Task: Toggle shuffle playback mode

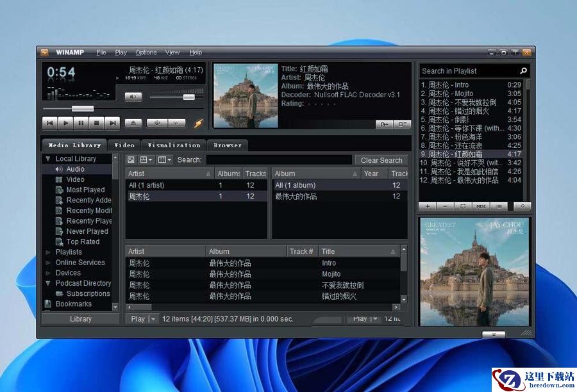Action: pyautogui.click(x=157, y=122)
